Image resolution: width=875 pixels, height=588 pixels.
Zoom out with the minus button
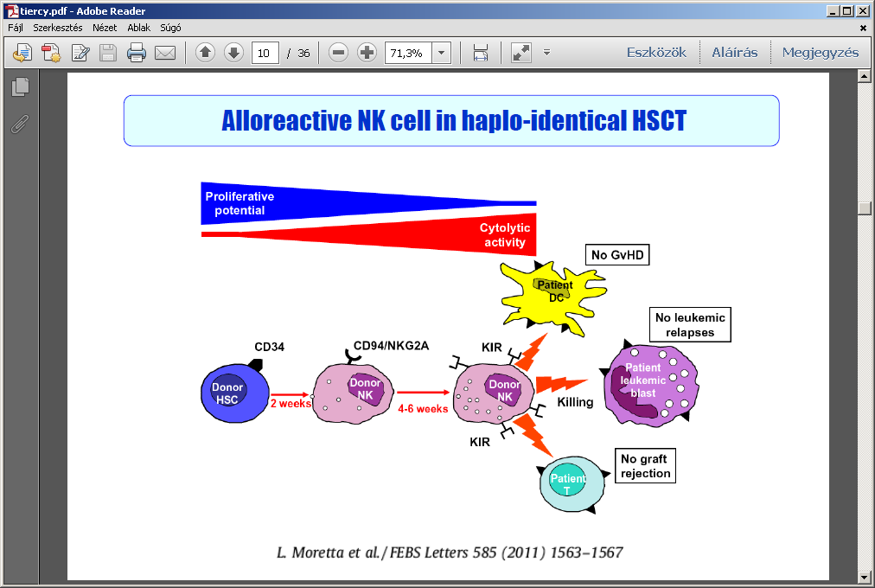click(x=338, y=53)
